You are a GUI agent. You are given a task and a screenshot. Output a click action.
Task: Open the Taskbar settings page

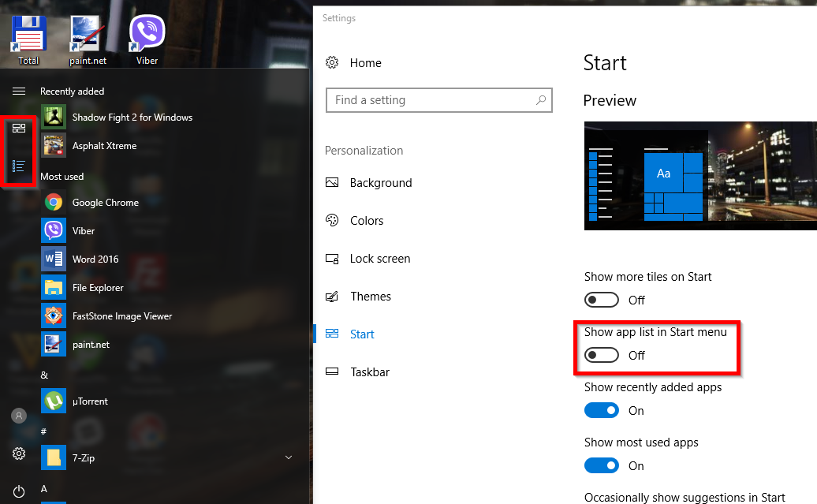369,372
